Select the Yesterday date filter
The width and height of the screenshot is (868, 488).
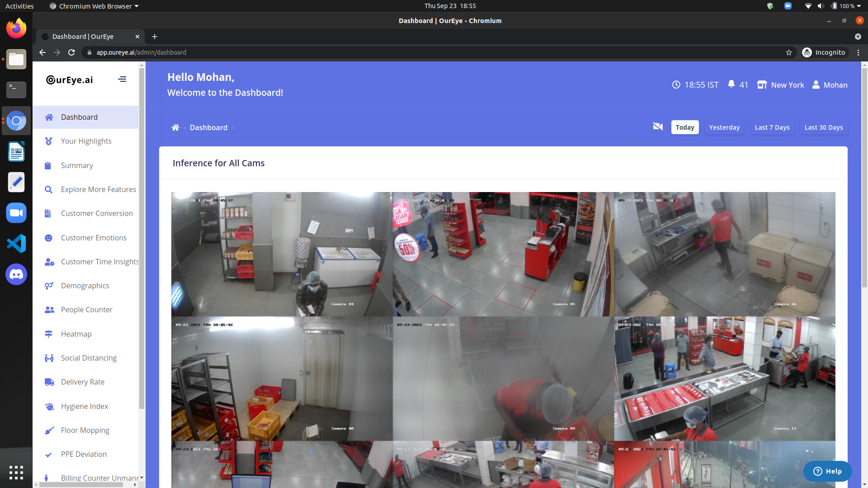724,127
